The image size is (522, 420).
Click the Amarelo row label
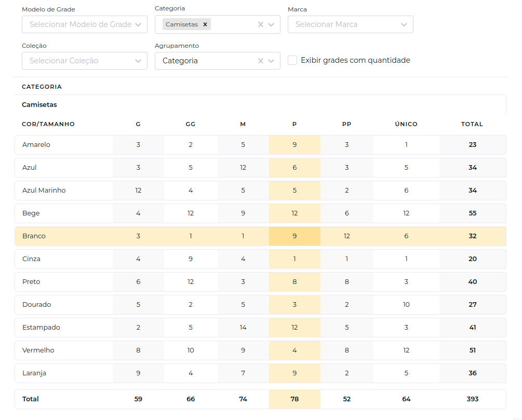coord(36,145)
